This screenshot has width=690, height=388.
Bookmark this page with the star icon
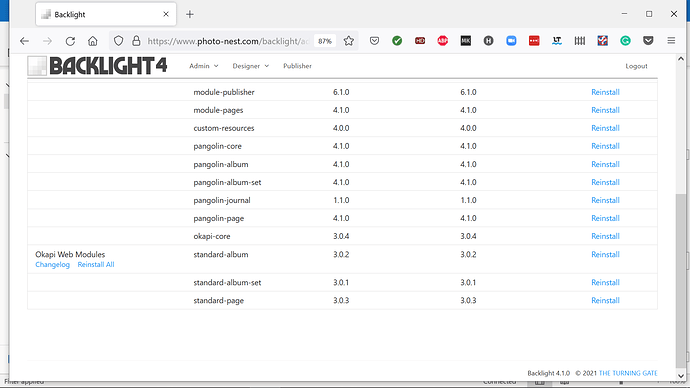coord(349,41)
